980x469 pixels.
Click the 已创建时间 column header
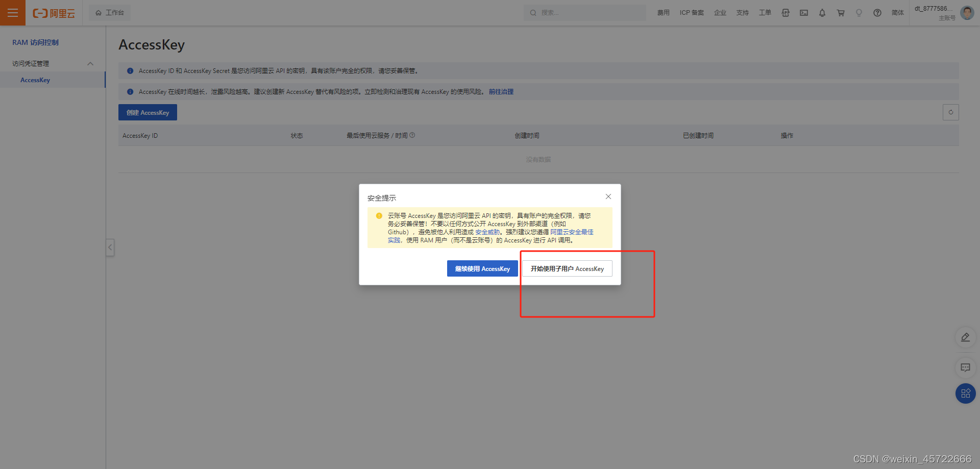(698, 136)
